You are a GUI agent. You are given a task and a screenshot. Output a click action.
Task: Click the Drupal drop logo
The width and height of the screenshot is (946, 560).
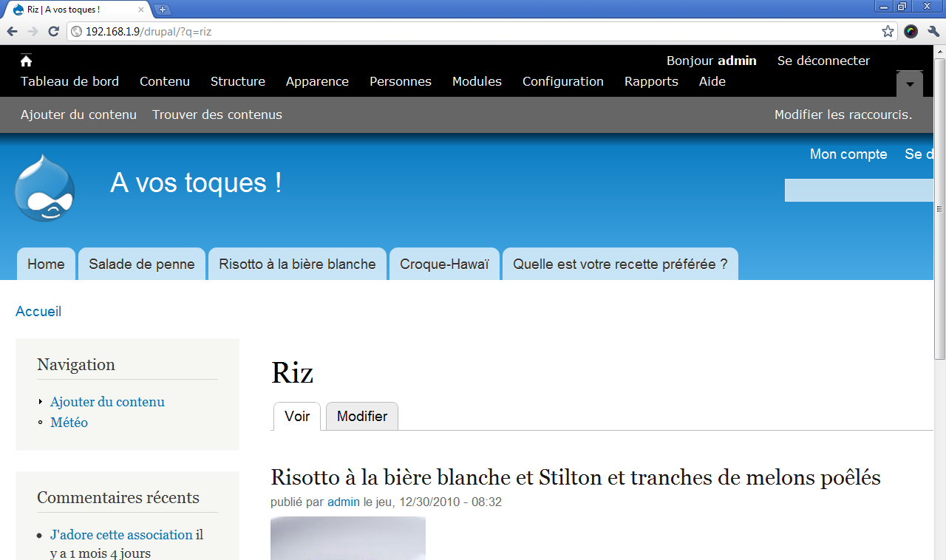click(44, 189)
